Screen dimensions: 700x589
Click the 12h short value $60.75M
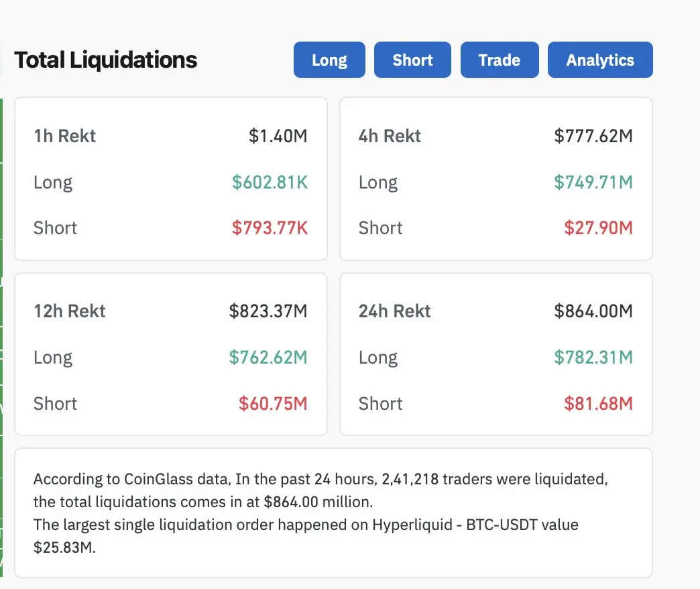[x=273, y=403]
